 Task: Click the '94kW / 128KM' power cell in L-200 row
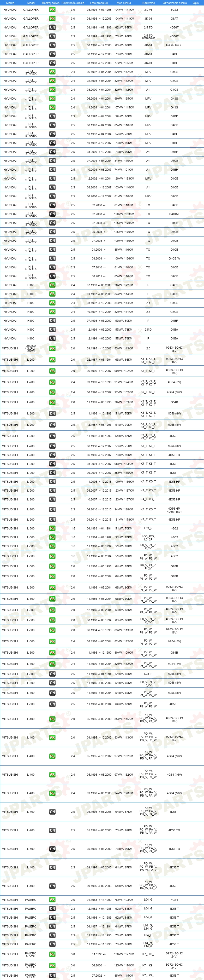(124, 510)
